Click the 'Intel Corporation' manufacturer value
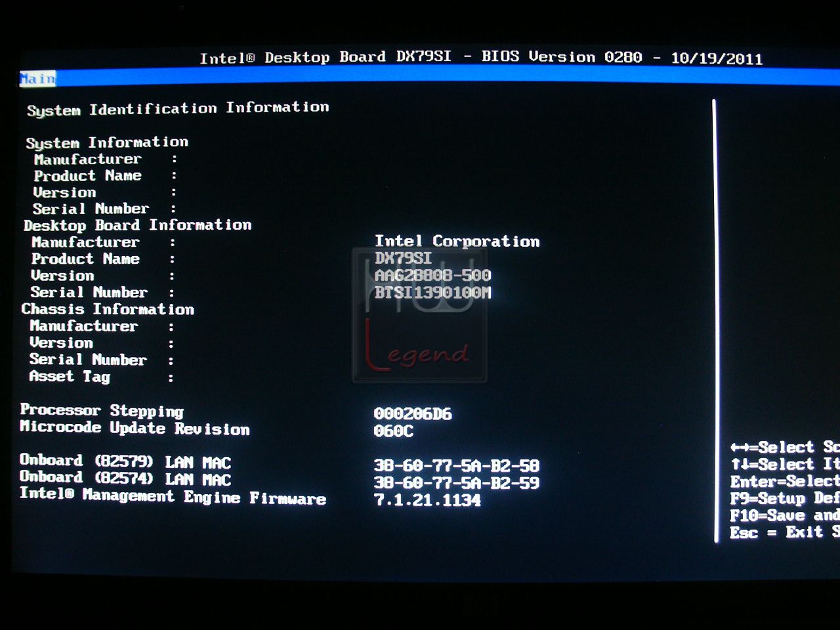The width and height of the screenshot is (840, 630). click(x=457, y=241)
